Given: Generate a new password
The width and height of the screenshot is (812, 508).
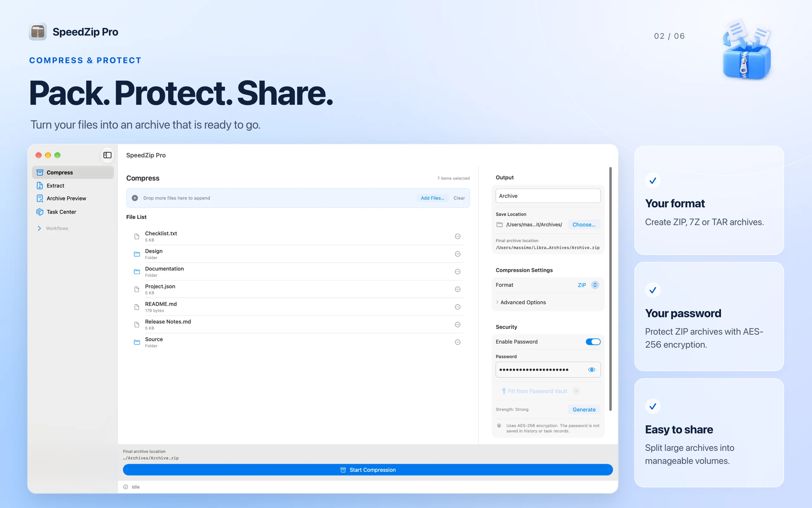Looking at the screenshot, I should click(584, 410).
